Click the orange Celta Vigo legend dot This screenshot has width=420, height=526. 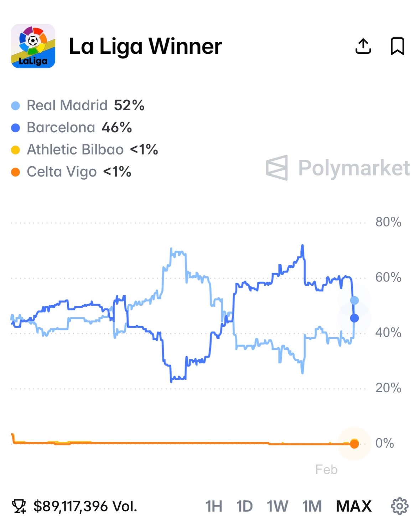[16, 172]
